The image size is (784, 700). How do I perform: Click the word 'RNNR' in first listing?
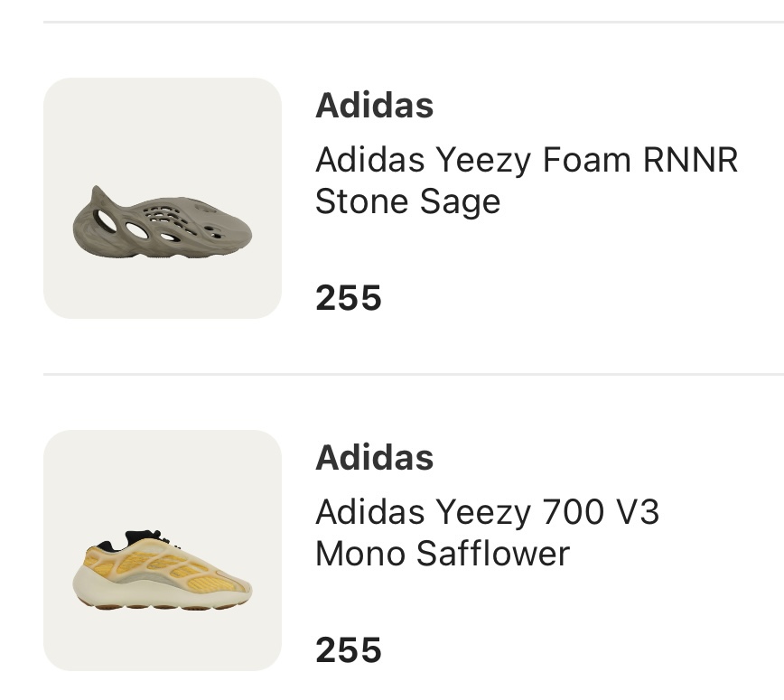pyautogui.click(x=690, y=160)
